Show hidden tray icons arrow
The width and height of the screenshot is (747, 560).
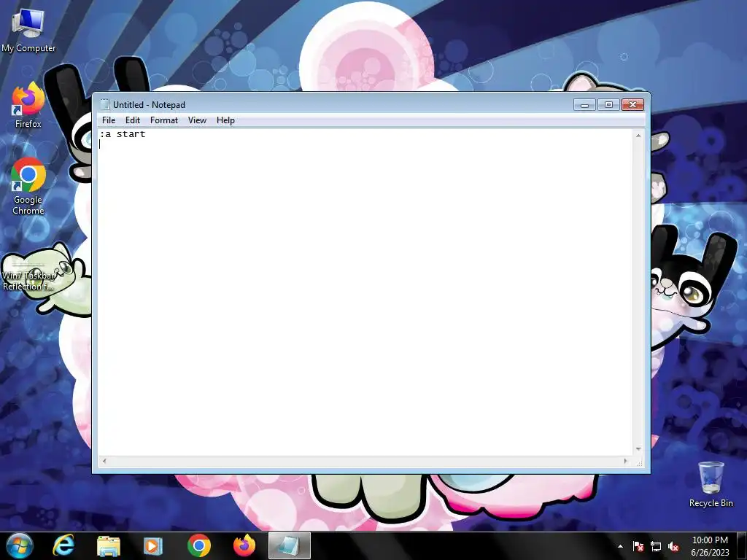[x=620, y=546]
